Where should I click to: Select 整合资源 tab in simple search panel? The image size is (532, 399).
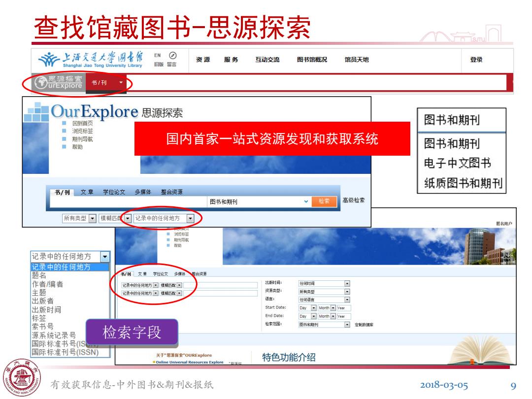(172, 192)
